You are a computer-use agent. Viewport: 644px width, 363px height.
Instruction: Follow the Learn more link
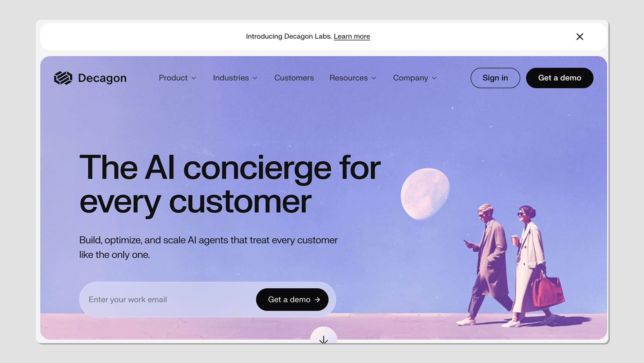pyautogui.click(x=352, y=36)
